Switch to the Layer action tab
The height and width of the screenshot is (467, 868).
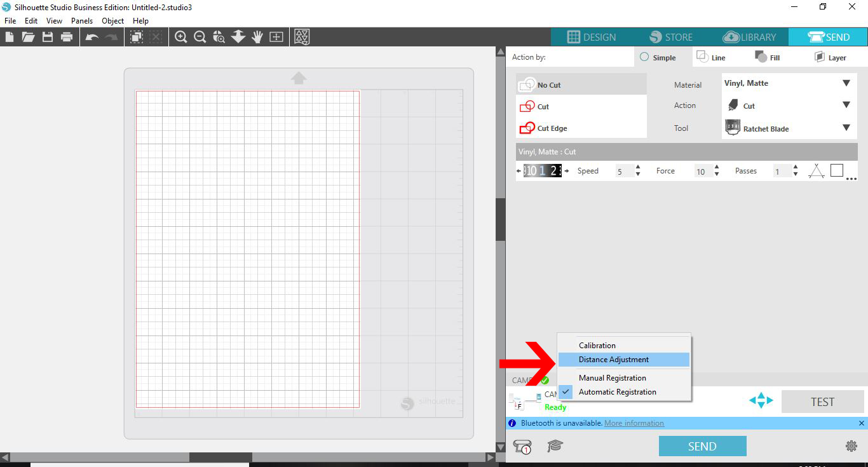831,57
